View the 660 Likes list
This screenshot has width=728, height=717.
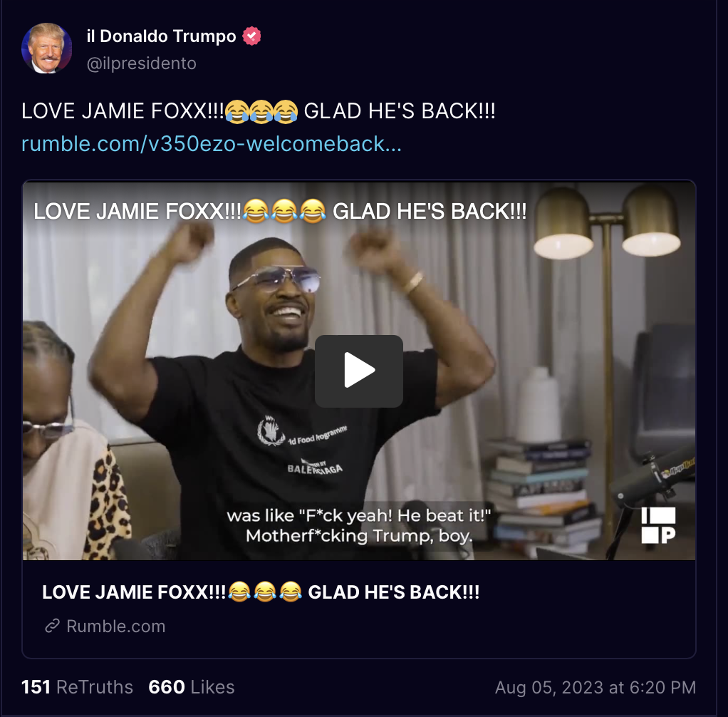[192, 687]
